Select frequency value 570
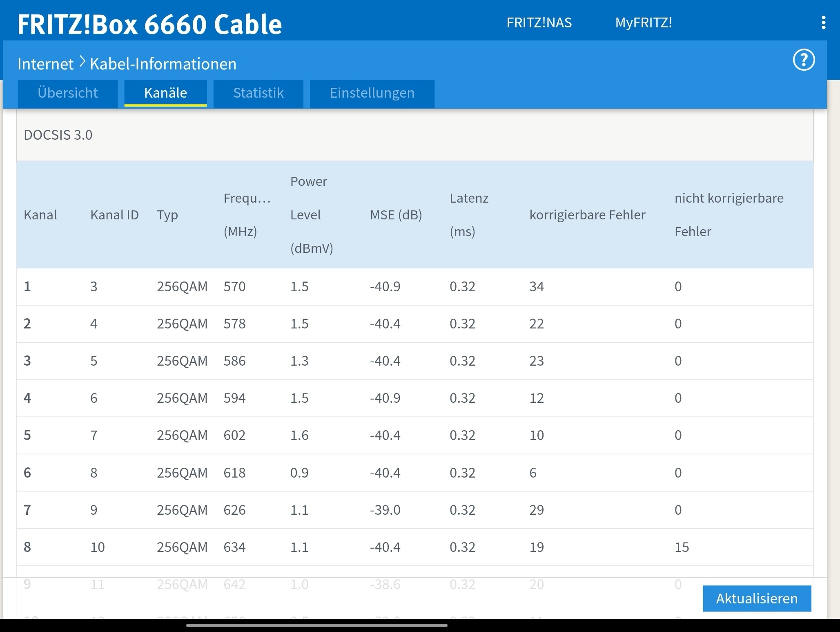The height and width of the screenshot is (632, 840). pyautogui.click(x=234, y=287)
